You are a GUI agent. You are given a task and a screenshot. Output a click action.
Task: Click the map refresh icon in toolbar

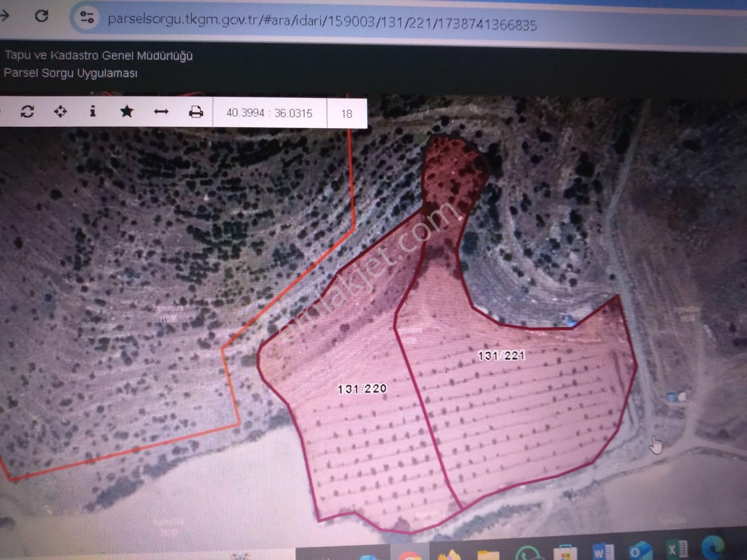[x=27, y=112]
